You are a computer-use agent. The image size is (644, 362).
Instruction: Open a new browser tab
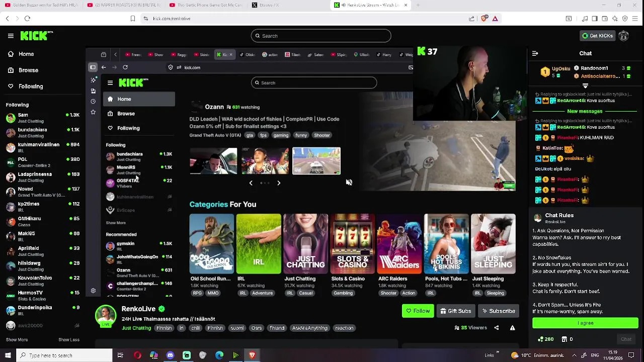[x=418, y=5]
